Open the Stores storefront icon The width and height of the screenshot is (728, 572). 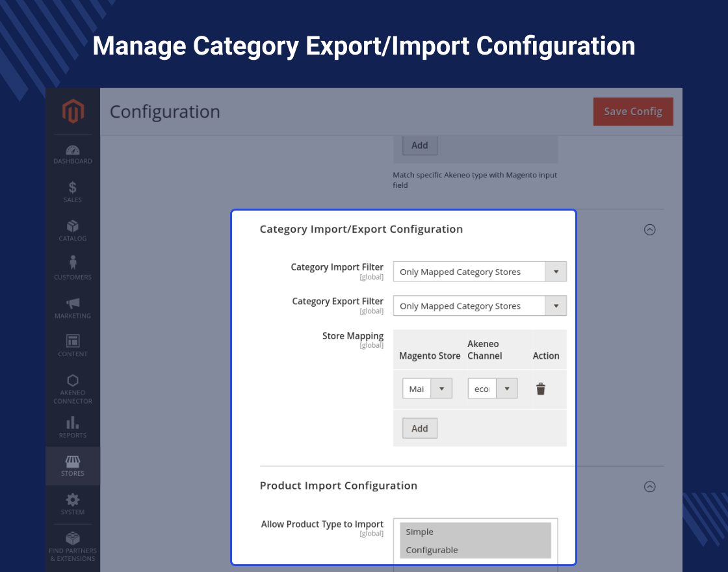(72, 461)
